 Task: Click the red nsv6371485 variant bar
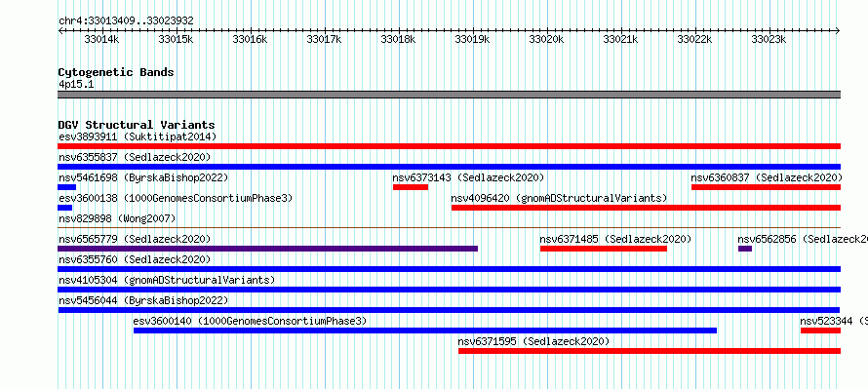click(604, 249)
